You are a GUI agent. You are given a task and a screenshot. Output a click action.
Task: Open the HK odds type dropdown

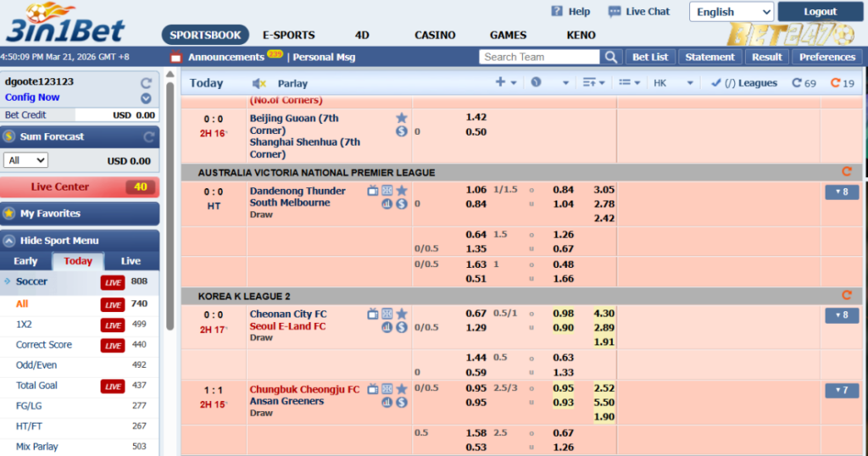coord(673,83)
